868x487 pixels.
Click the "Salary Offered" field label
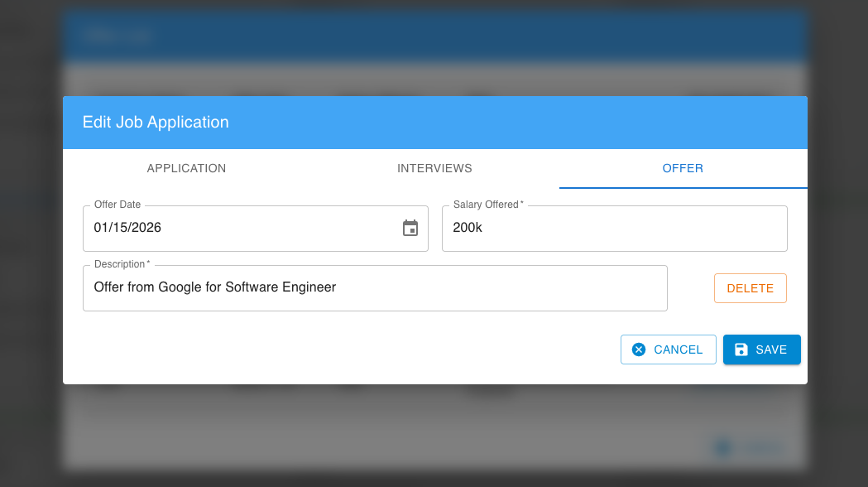click(487, 205)
